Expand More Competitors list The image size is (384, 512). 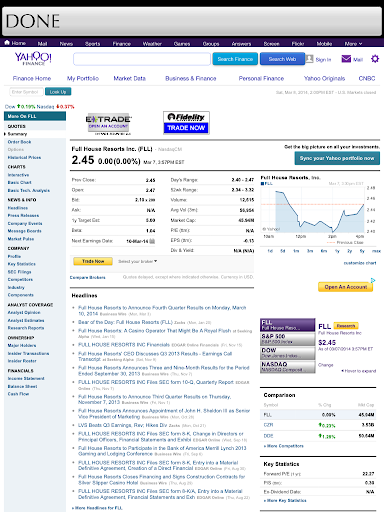coord(284,446)
